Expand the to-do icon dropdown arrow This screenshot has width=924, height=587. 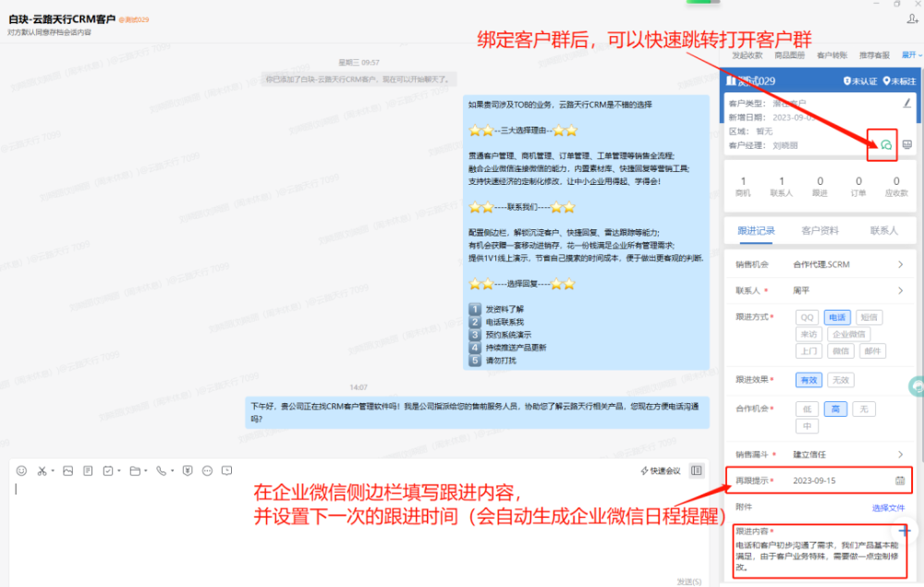pyautogui.click(x=119, y=471)
